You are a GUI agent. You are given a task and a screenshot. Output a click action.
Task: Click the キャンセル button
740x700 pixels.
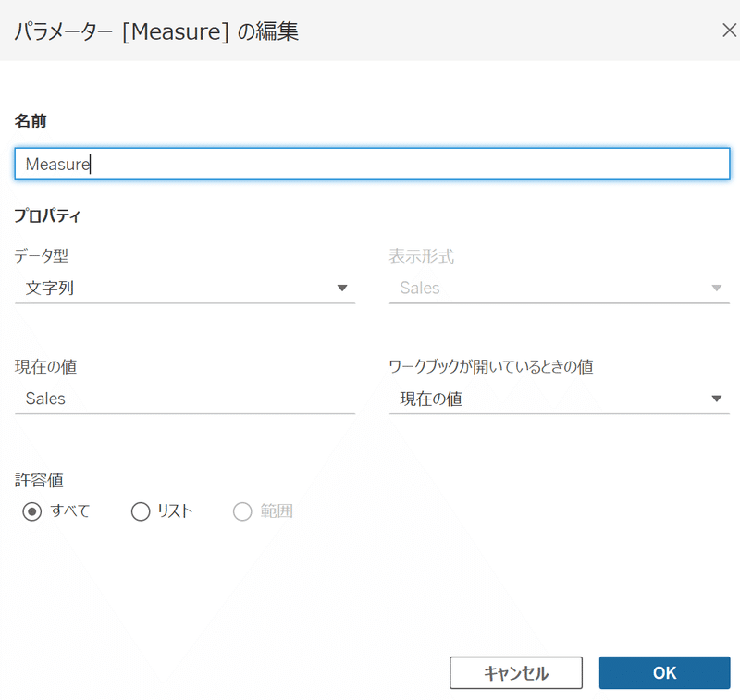click(516, 672)
